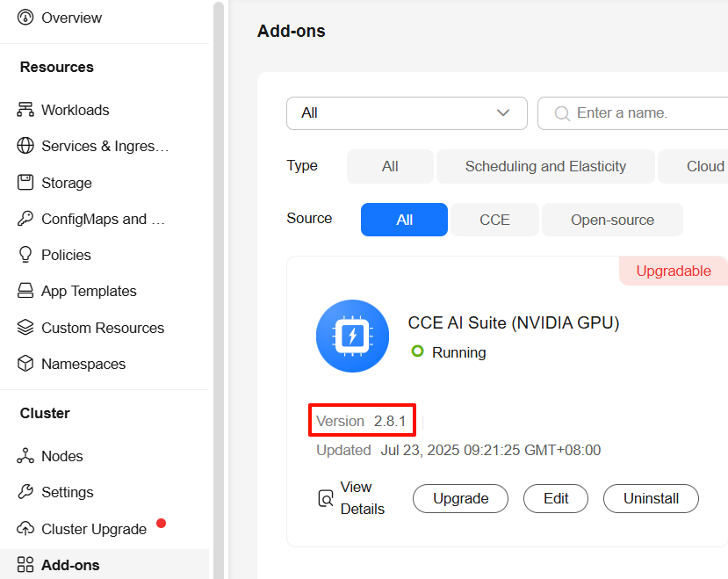Click the Policies lightbulb icon
Viewport: 728px width, 579px height.
pos(25,255)
